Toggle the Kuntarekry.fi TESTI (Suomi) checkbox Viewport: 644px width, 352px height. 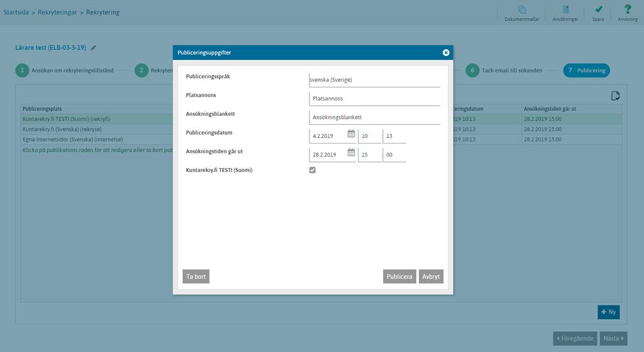[x=313, y=170]
